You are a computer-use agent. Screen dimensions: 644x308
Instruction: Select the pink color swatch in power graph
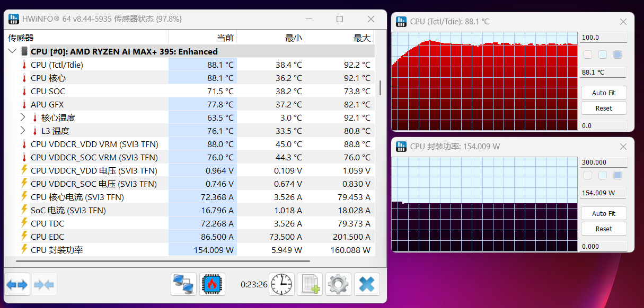[588, 175]
